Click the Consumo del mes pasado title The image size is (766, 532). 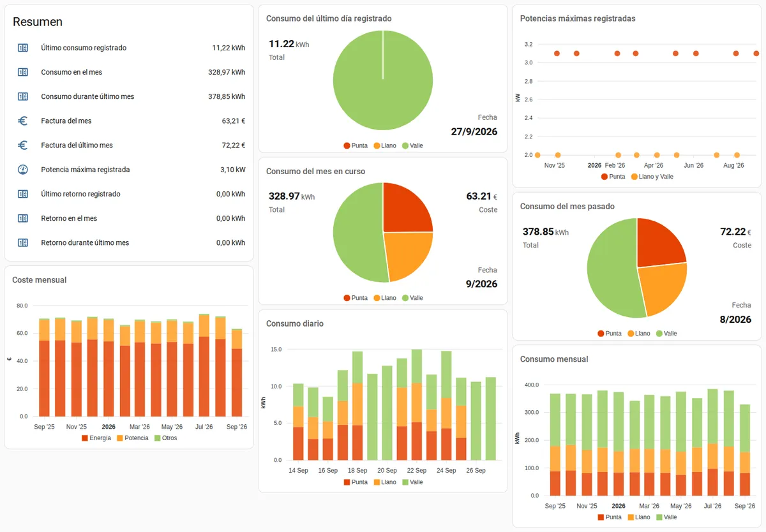(567, 206)
